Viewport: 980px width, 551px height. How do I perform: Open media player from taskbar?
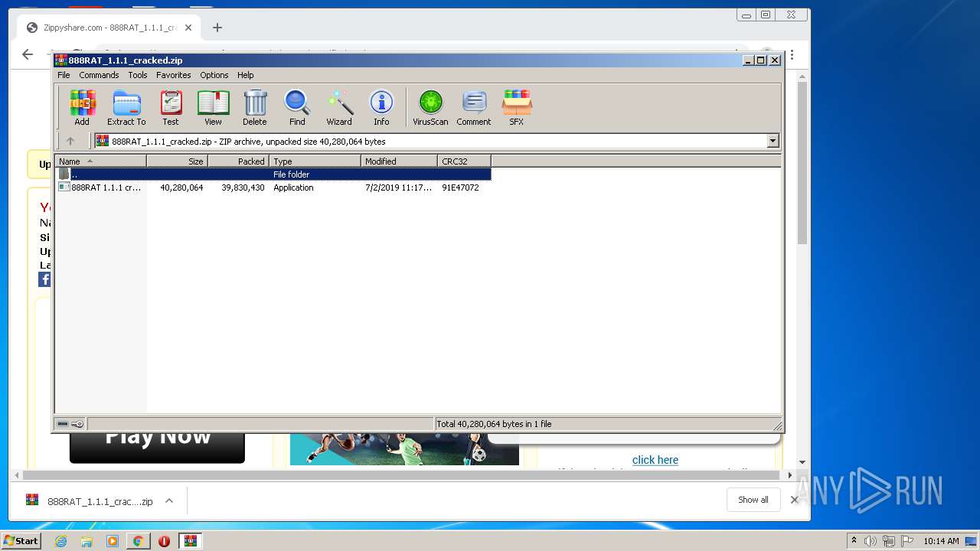(113, 541)
